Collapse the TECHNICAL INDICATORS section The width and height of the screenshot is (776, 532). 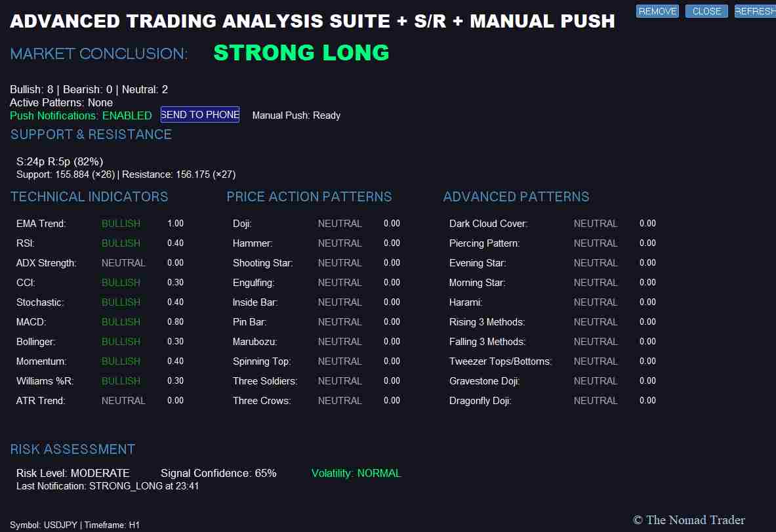point(89,197)
